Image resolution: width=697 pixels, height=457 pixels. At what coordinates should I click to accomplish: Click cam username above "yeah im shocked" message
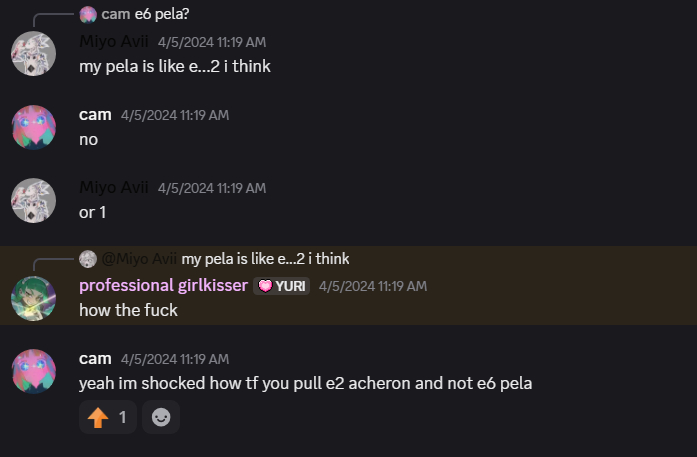pos(95,359)
